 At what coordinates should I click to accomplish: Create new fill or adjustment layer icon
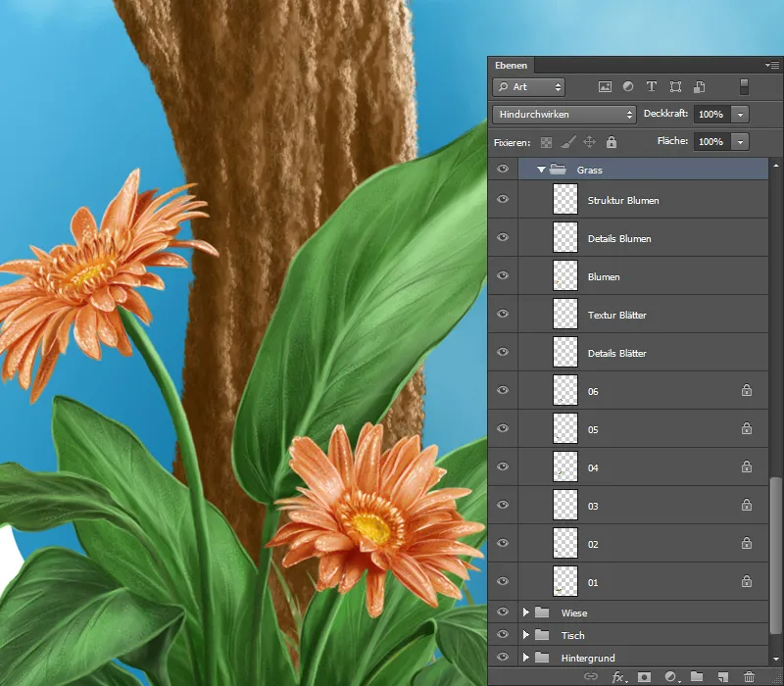pyautogui.click(x=670, y=676)
